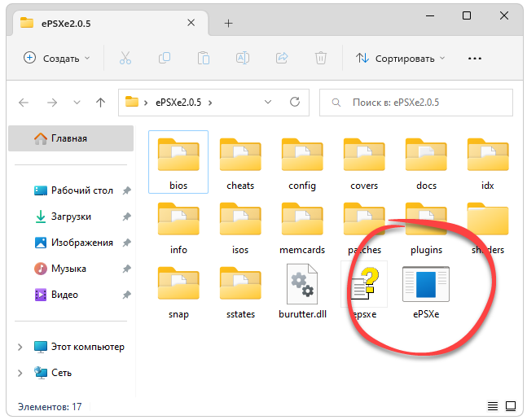Open the bios folder
This screenshot has height=420, width=527.
tap(178, 162)
